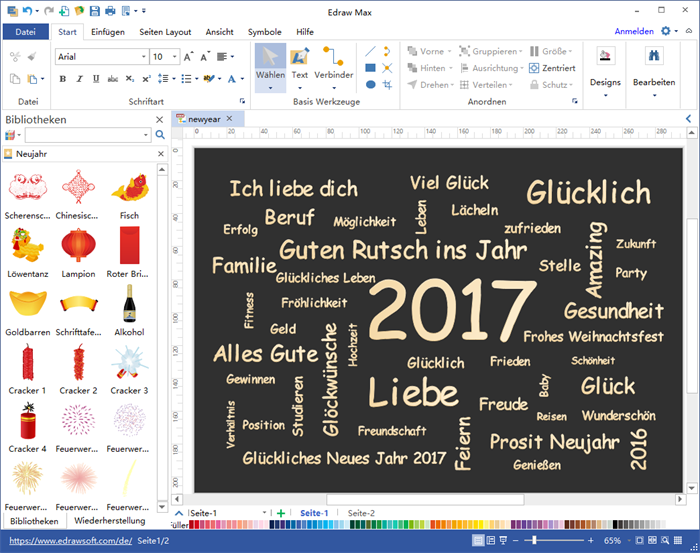Open the text alignment dropdown arrow

coord(233,57)
